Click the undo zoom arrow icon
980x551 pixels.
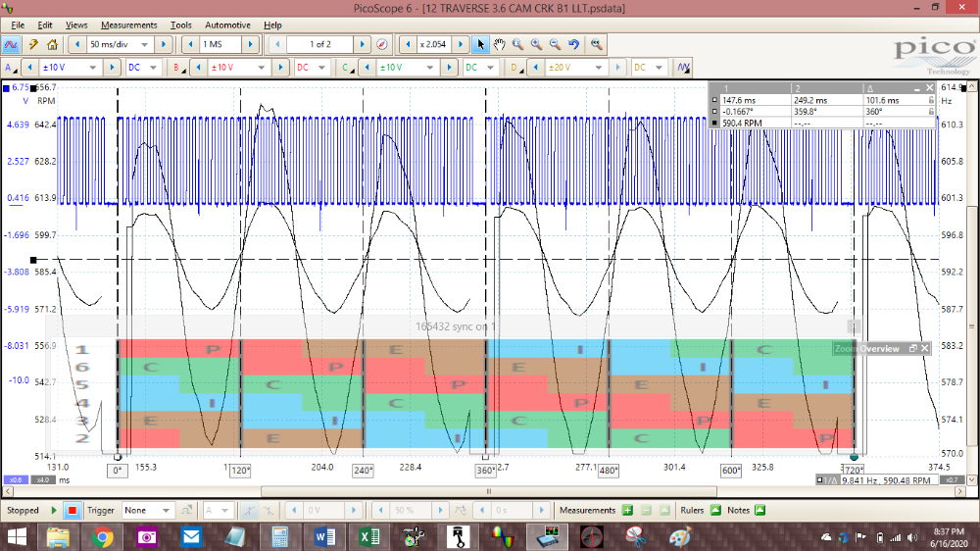point(573,44)
